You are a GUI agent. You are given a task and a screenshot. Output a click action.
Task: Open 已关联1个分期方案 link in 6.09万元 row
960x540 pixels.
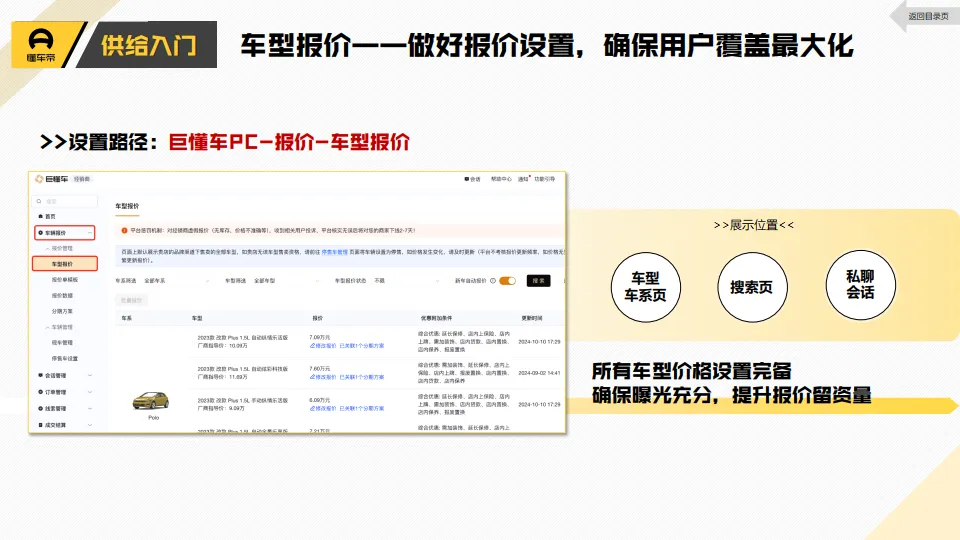point(361,408)
